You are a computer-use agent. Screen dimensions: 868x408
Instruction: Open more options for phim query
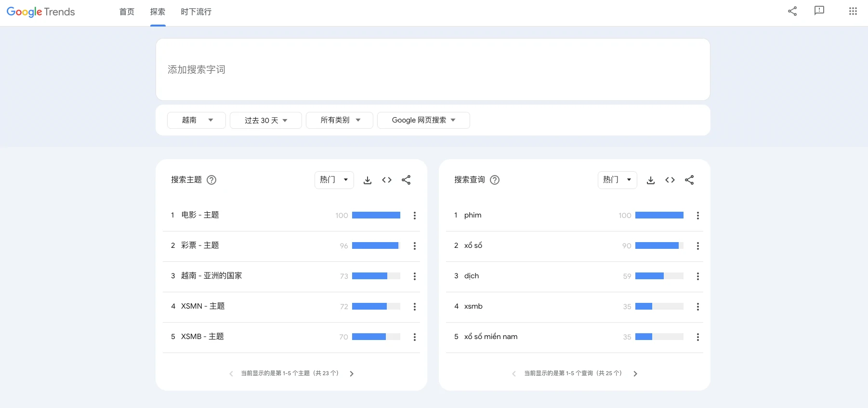pyautogui.click(x=697, y=216)
